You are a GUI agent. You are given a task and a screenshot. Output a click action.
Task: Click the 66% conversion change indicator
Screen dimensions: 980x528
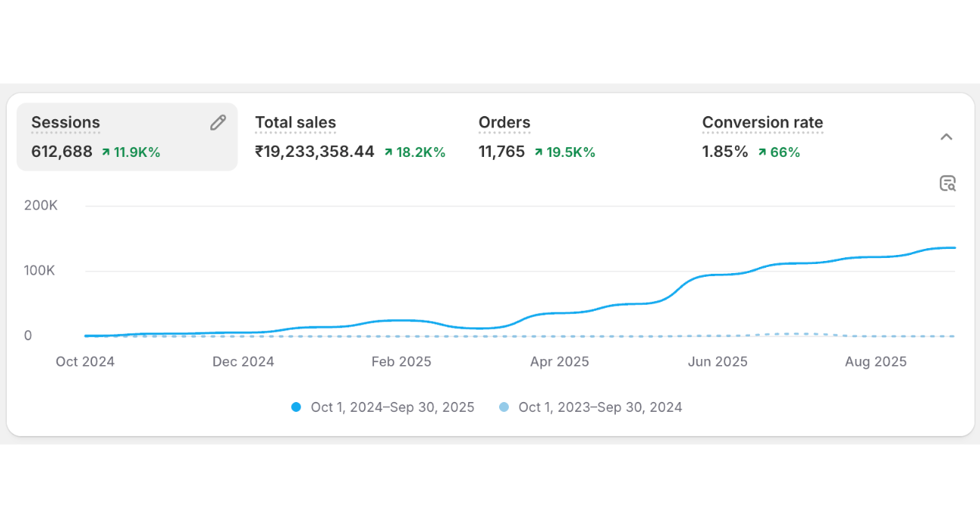779,152
